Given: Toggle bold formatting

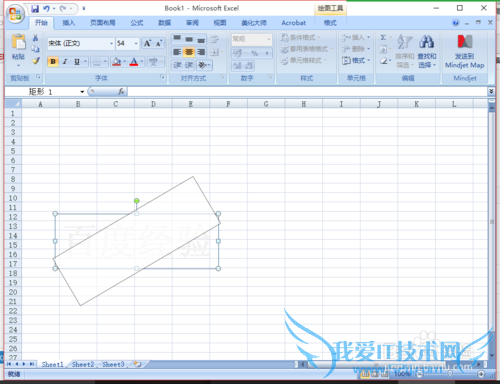Looking at the screenshot, I should click(x=53, y=62).
